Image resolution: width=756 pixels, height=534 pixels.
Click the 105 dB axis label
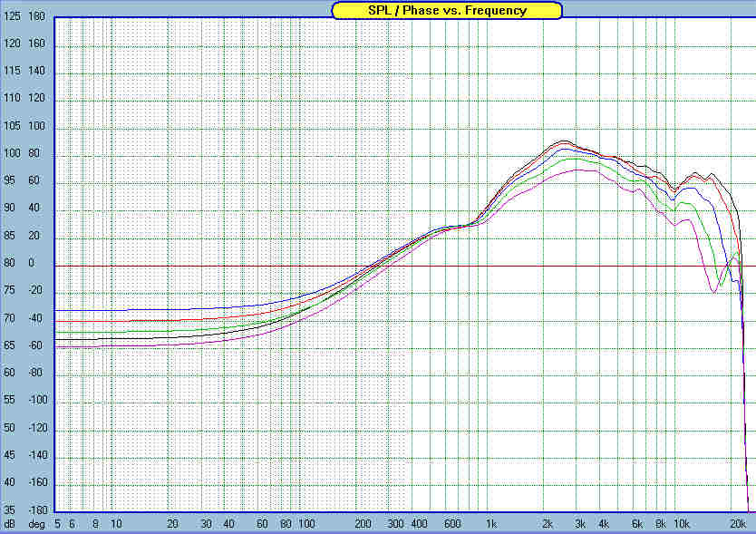click(x=12, y=126)
